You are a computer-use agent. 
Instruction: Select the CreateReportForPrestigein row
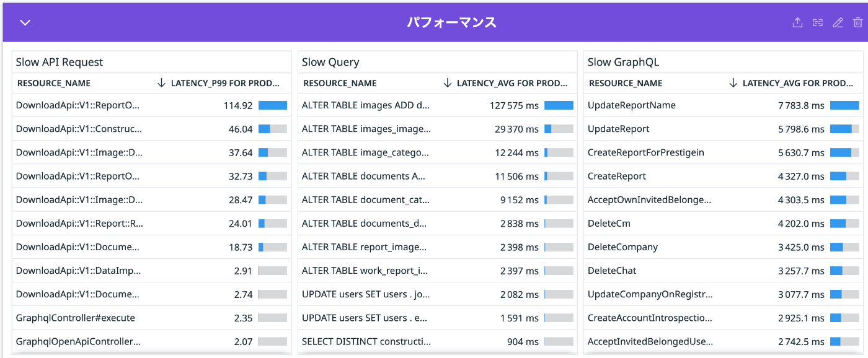click(724, 152)
